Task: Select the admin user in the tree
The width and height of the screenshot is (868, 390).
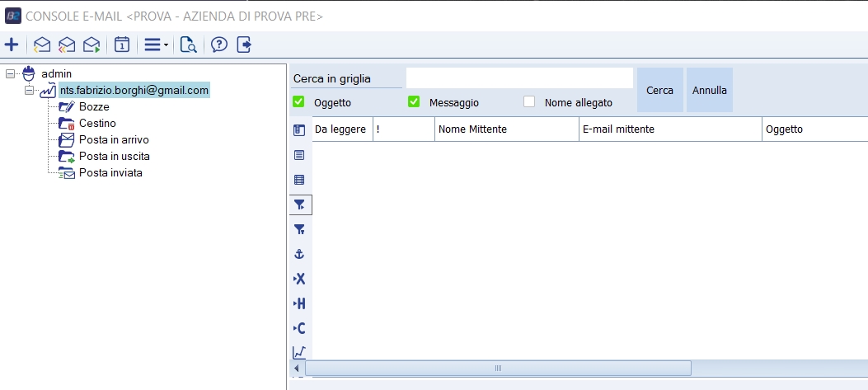Action: [x=56, y=73]
